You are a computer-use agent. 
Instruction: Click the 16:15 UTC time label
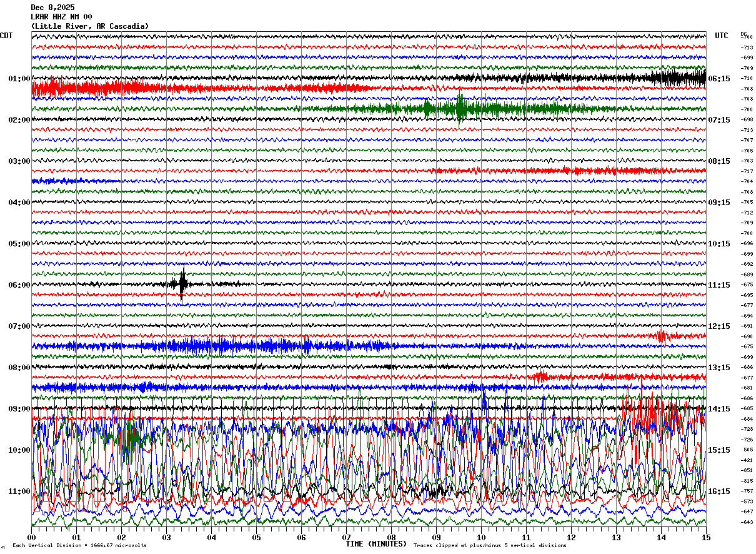tap(719, 491)
